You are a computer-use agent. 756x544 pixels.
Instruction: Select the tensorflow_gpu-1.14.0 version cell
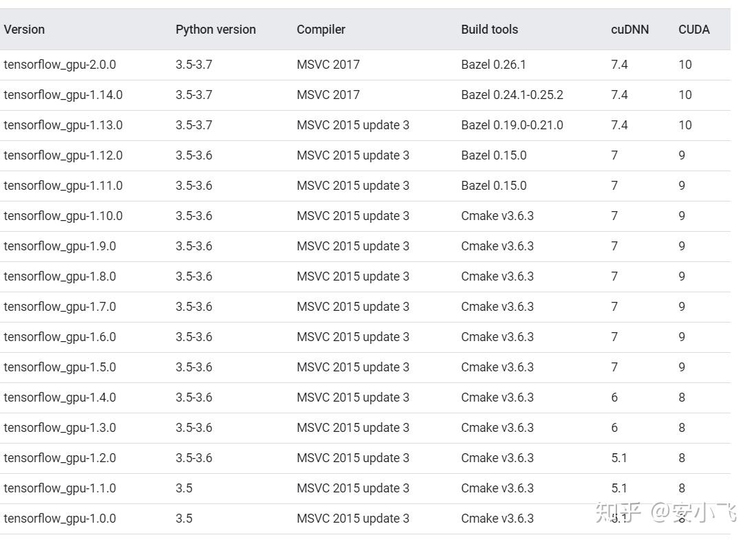(63, 95)
